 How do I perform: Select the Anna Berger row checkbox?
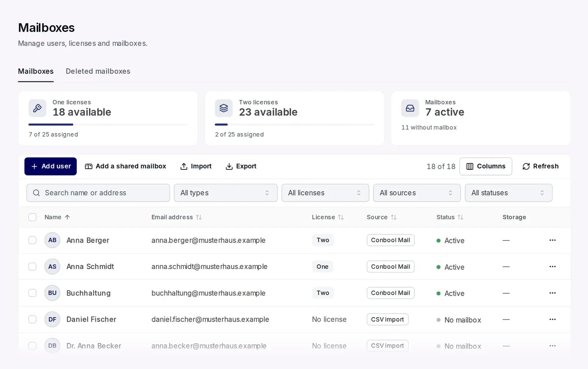click(x=32, y=240)
